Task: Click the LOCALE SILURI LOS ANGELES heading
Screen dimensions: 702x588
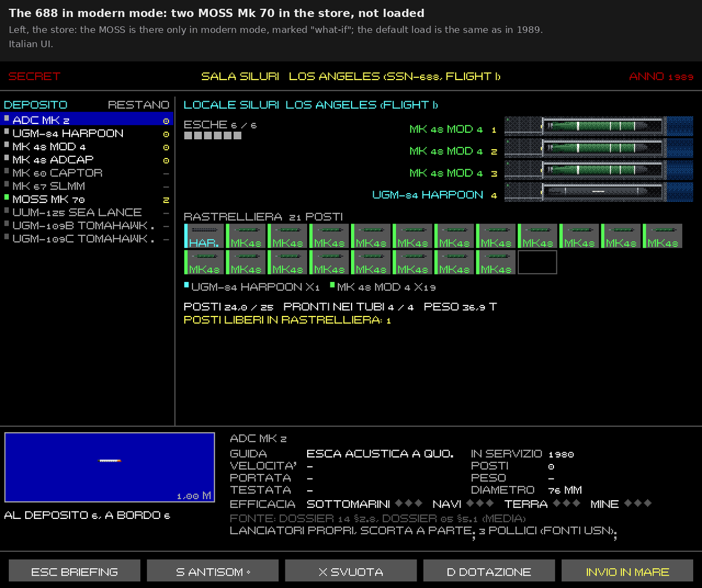Action: click(311, 105)
